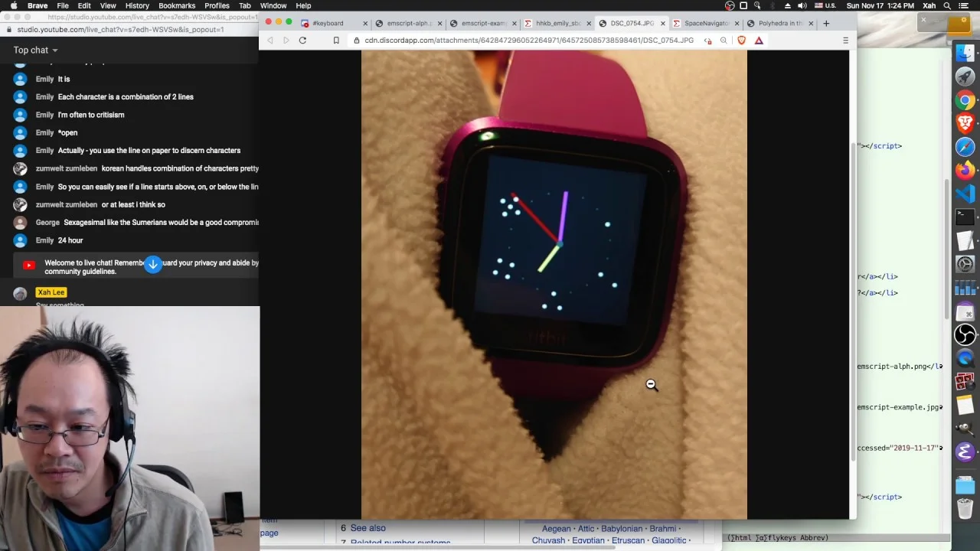Switch to the emscript-alph tab
This screenshot has height=551, width=980.
tap(408, 23)
